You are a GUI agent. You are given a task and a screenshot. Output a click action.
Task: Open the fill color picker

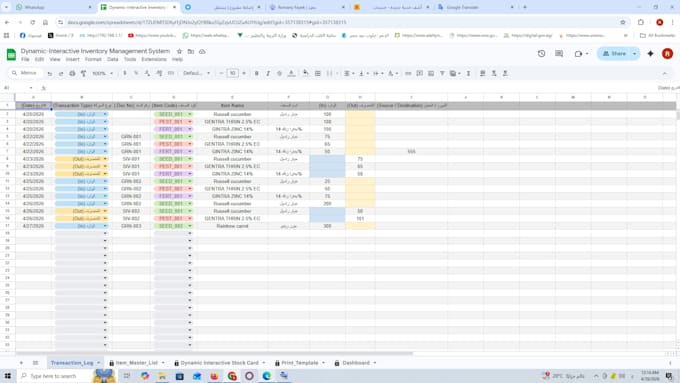(306, 73)
